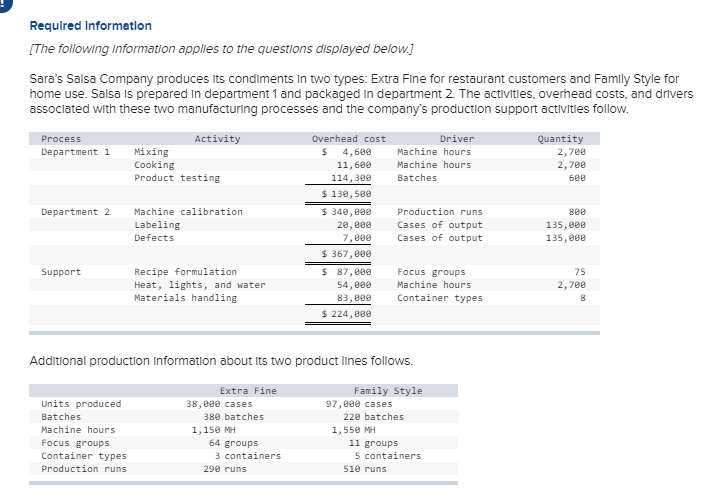Click the '600' batches quantity
The height and width of the screenshot is (503, 708).
pyautogui.click(x=577, y=178)
